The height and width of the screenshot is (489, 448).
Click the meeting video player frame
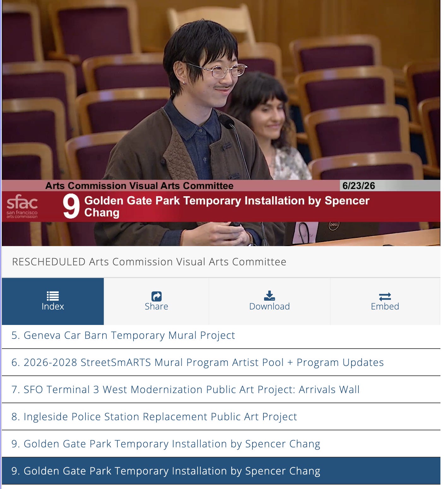tap(221, 123)
